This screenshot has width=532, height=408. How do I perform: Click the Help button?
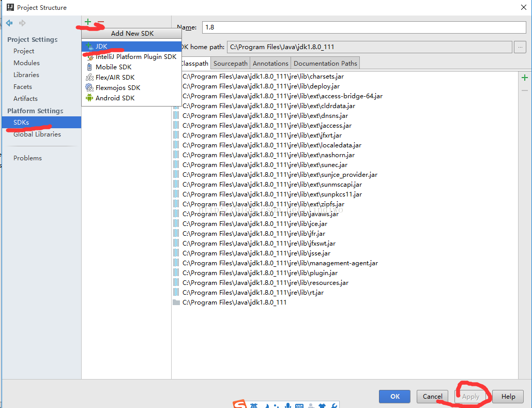coord(508,396)
